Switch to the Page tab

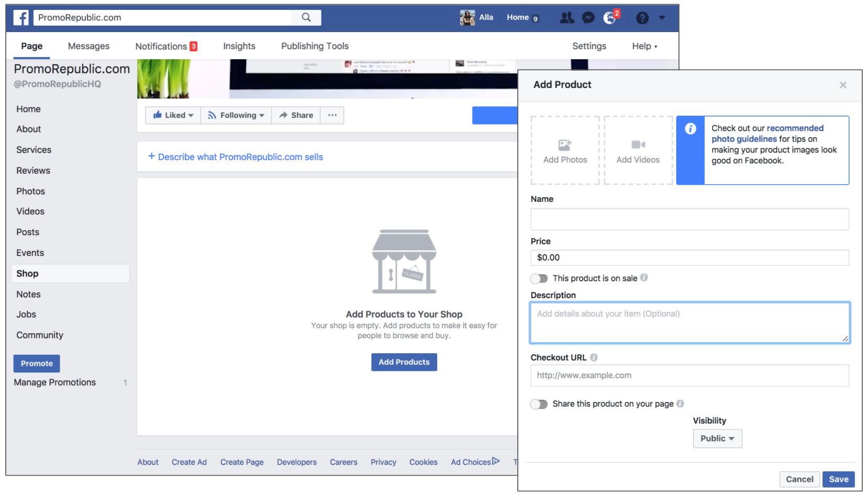[32, 46]
